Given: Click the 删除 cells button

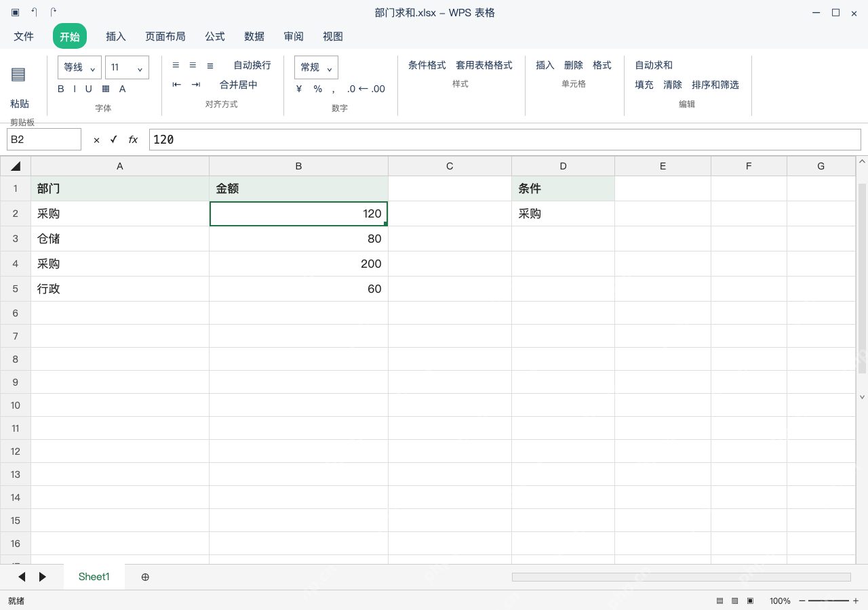Looking at the screenshot, I should coord(574,65).
